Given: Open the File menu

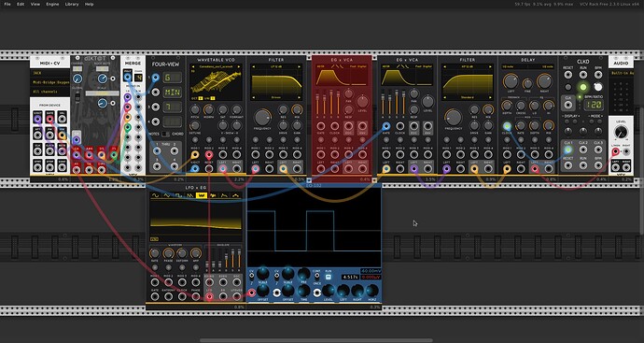Looking at the screenshot, I should coord(7,4).
